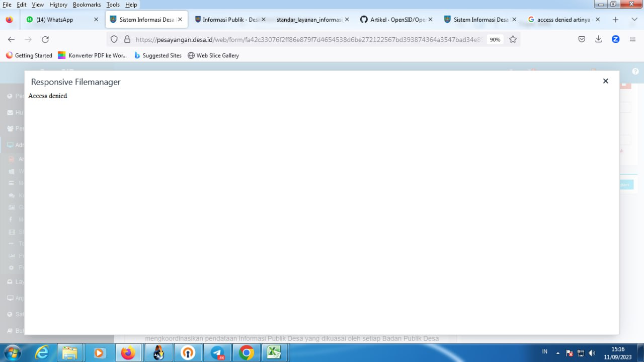The height and width of the screenshot is (362, 644).
Task: Close the Responsive Filemanager dialog
Action: click(605, 81)
